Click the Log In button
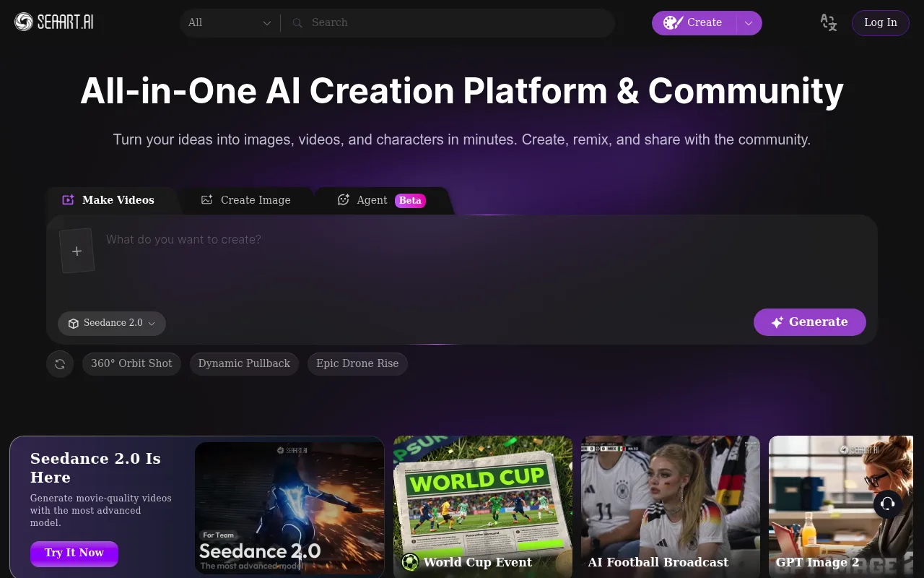The width and height of the screenshot is (924, 578). tap(881, 22)
